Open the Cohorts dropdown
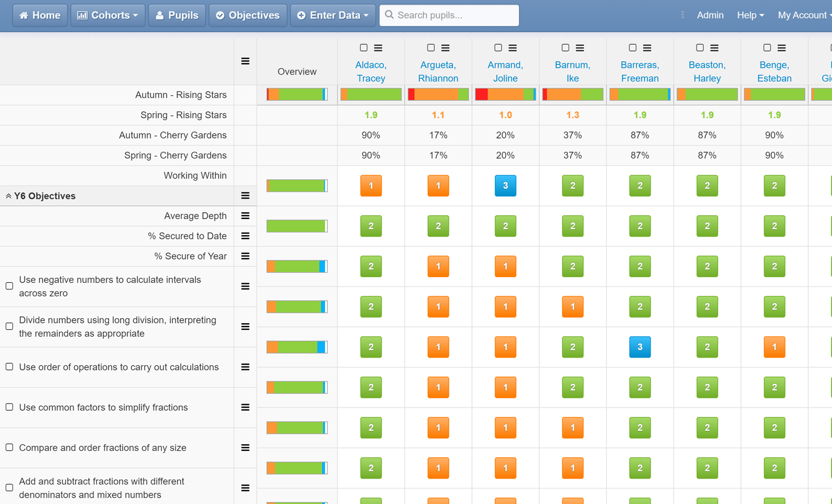832x504 pixels. [108, 15]
